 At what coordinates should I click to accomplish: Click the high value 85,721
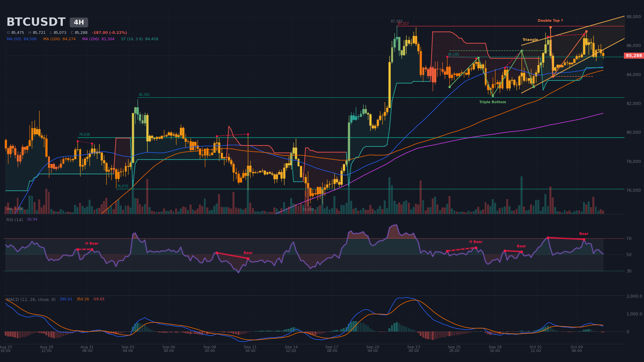[39, 33]
